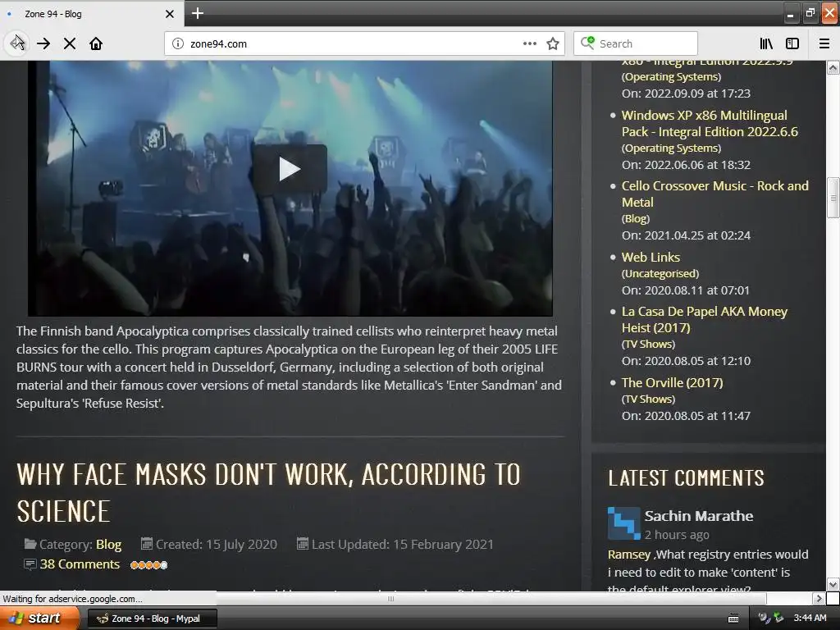Play the Apocalyptica concert video
The image size is (840, 630).
click(x=290, y=169)
